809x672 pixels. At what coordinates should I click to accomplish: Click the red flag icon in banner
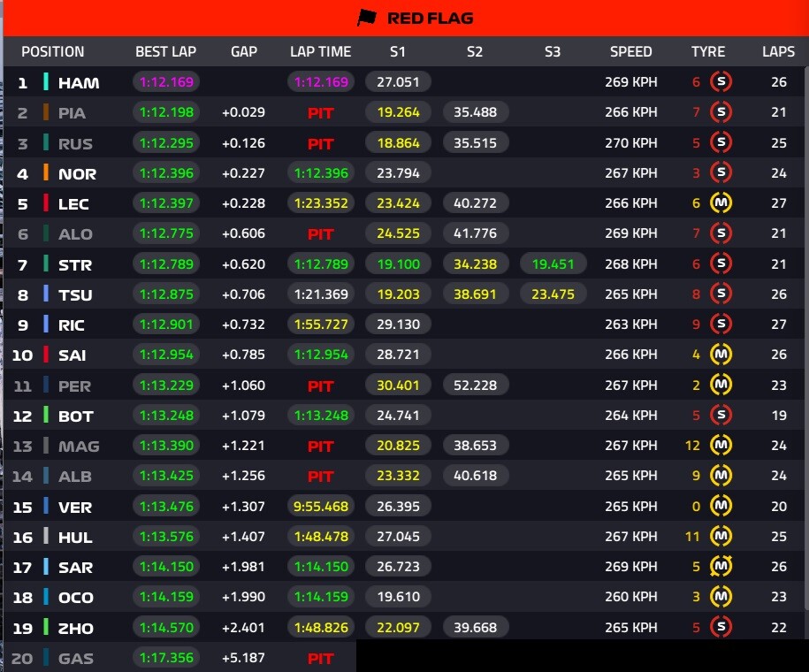(x=366, y=18)
